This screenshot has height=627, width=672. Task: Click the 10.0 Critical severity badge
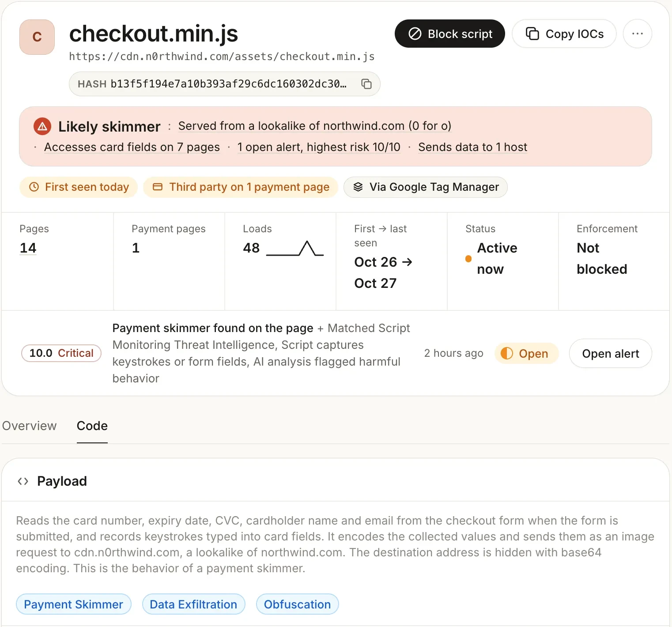click(61, 353)
